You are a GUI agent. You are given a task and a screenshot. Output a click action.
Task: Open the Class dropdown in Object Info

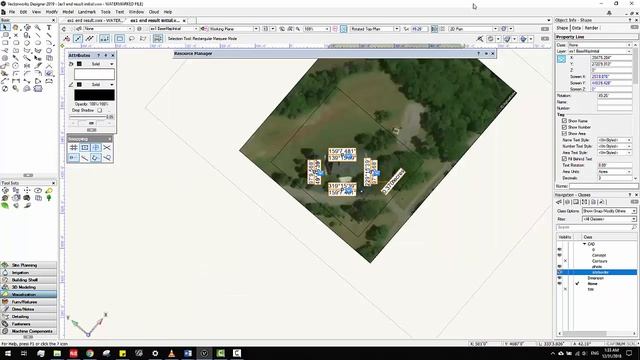pyautogui.click(x=600, y=45)
